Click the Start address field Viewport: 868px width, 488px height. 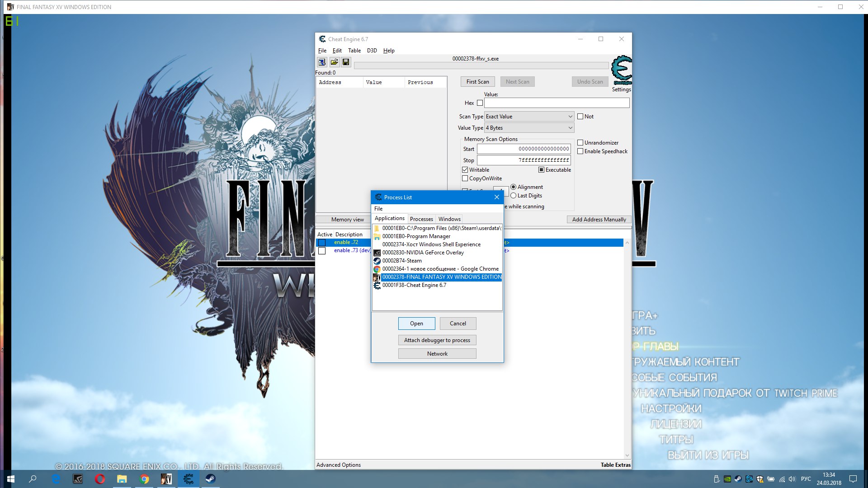point(524,149)
